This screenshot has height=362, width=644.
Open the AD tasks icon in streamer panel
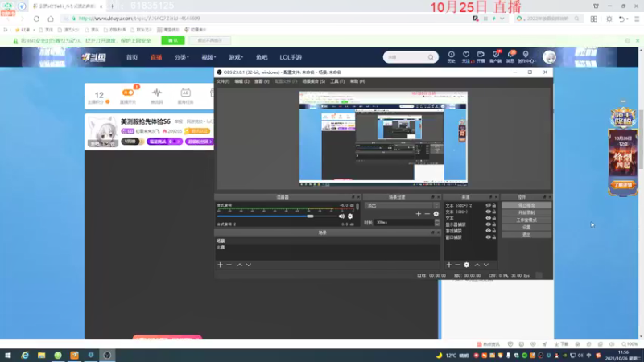pyautogui.click(x=185, y=96)
